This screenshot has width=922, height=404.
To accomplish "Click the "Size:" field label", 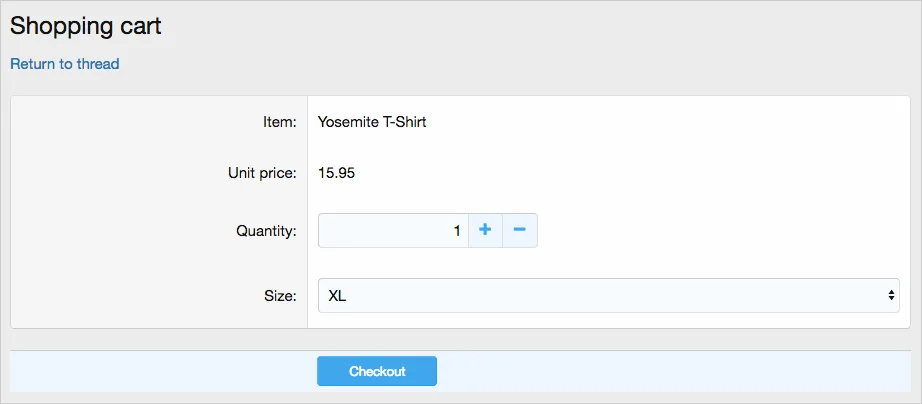I will click(280, 295).
